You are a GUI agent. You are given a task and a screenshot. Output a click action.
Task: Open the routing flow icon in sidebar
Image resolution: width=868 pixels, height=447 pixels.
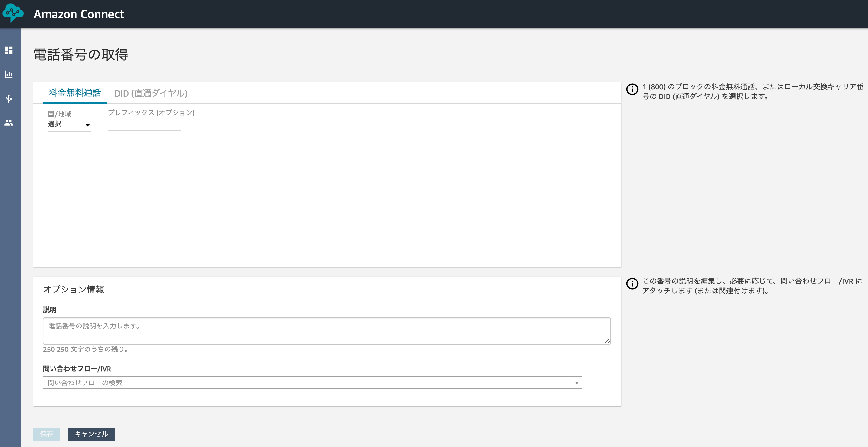9,98
